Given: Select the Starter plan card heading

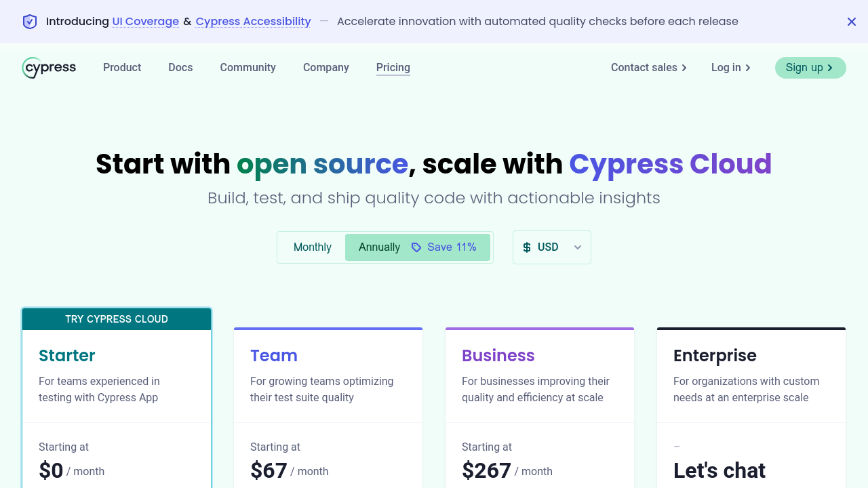Looking at the screenshot, I should [66, 355].
